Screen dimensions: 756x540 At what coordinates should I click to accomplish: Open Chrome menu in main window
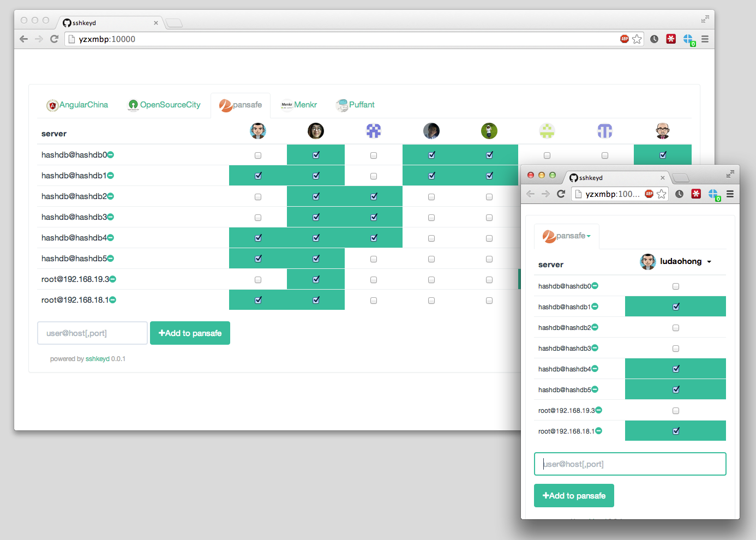coord(705,39)
